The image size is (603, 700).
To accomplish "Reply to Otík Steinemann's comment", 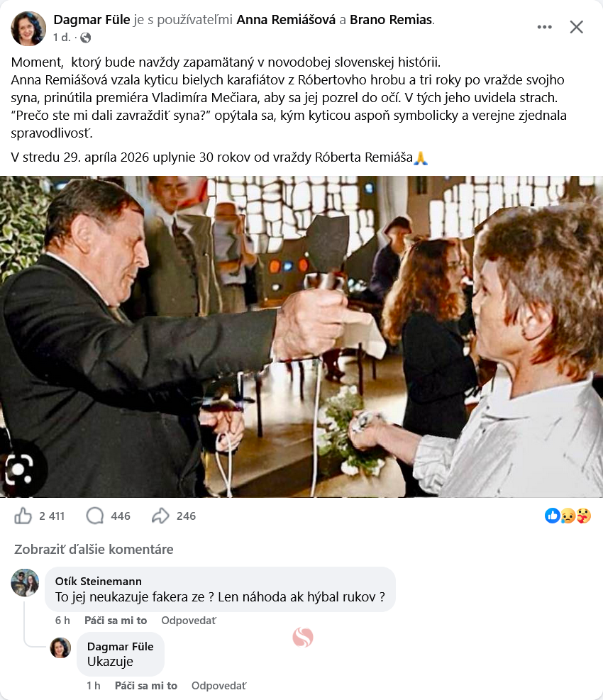I will point(188,621).
